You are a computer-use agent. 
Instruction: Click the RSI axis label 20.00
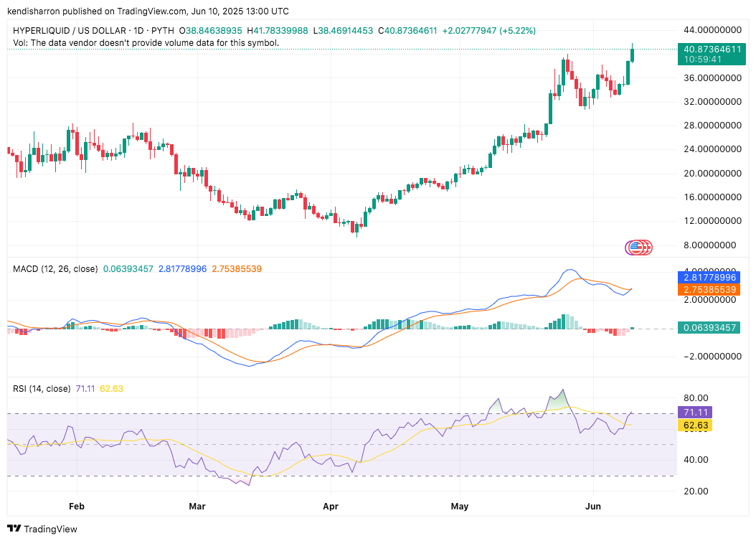click(x=696, y=491)
